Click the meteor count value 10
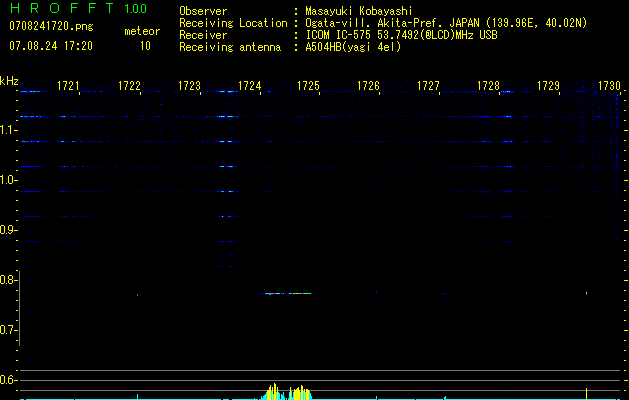 coord(145,46)
